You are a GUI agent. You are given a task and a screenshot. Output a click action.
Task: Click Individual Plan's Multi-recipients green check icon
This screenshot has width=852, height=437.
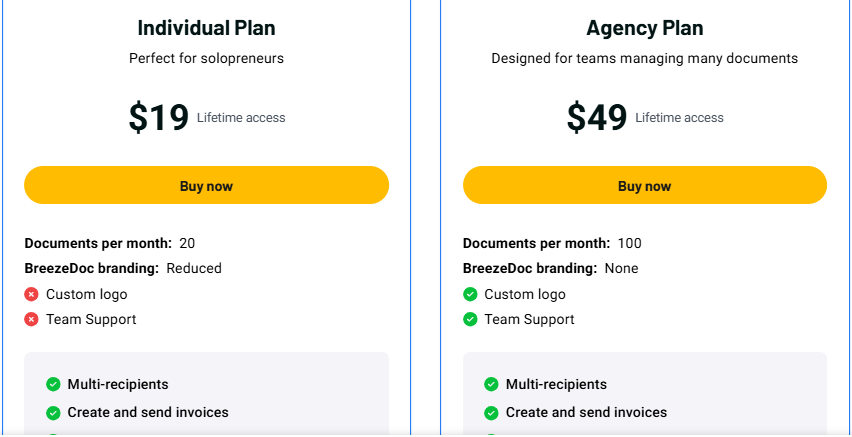pos(53,385)
